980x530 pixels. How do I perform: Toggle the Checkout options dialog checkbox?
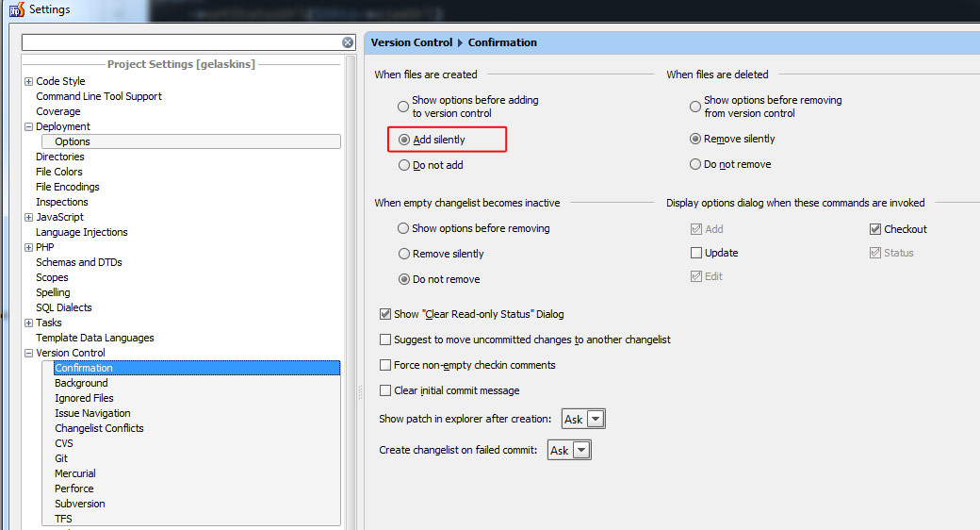(x=875, y=229)
